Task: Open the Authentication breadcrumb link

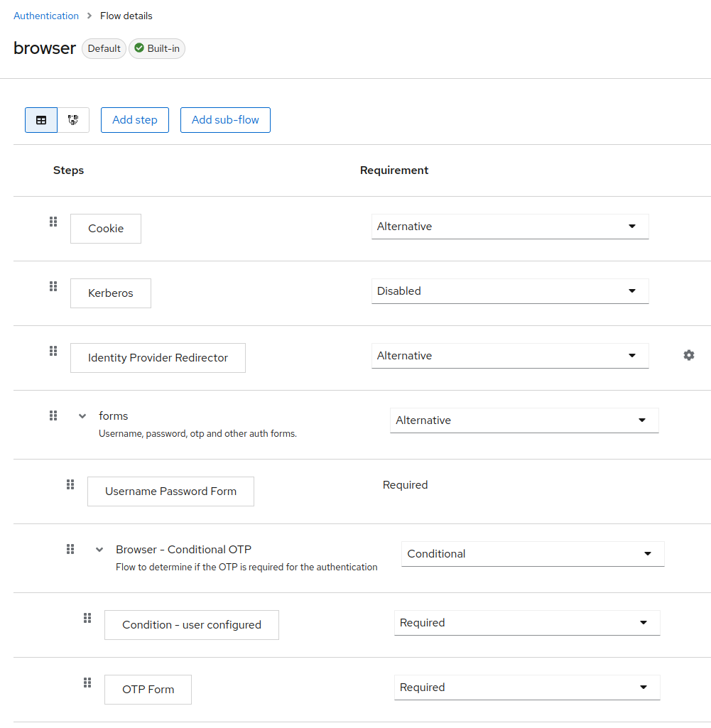Action: tap(45, 15)
